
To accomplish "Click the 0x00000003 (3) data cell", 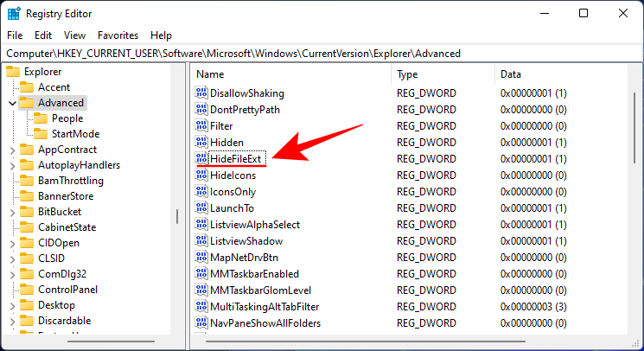I will click(x=533, y=307).
